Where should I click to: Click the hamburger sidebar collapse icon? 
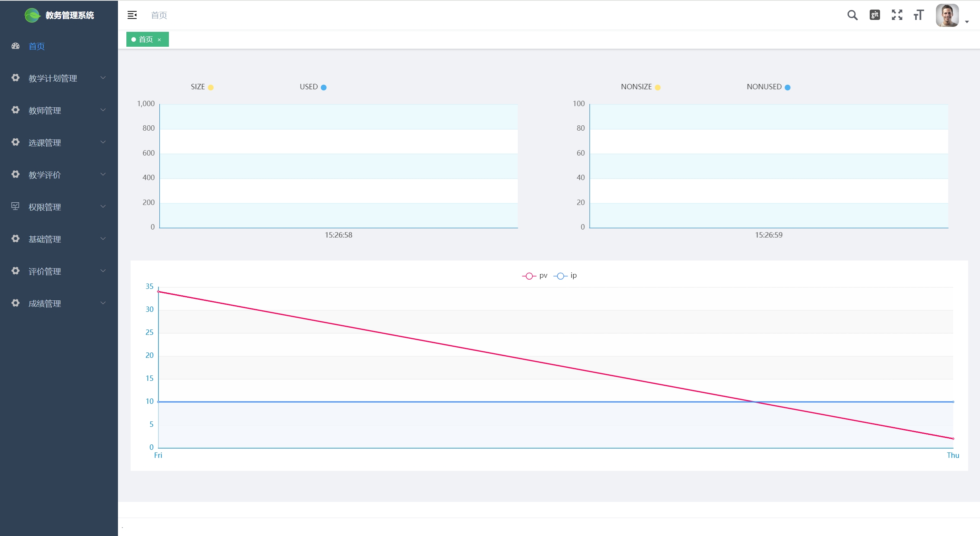coord(132,15)
